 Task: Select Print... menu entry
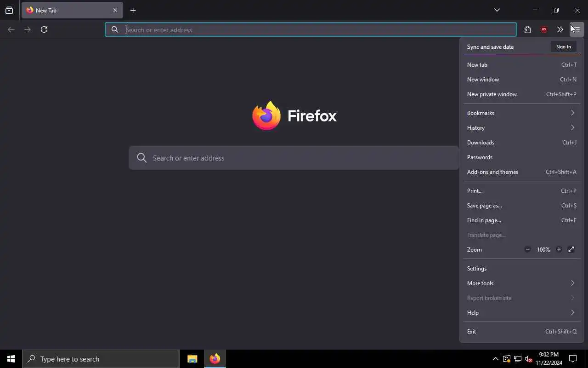coord(522,191)
